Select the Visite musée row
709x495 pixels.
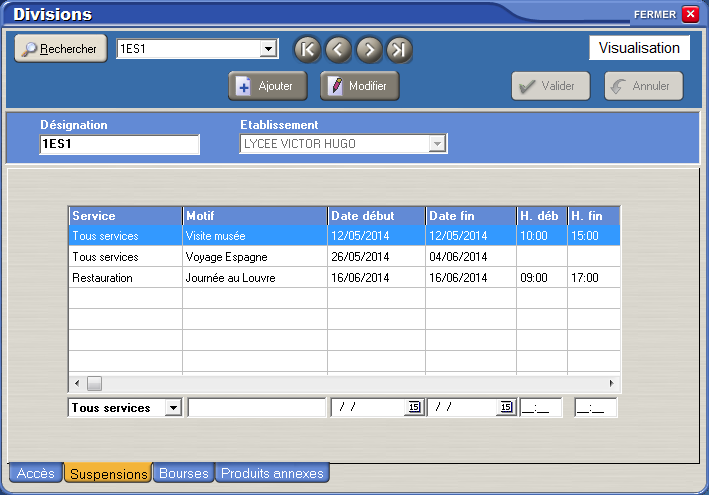(x=345, y=236)
